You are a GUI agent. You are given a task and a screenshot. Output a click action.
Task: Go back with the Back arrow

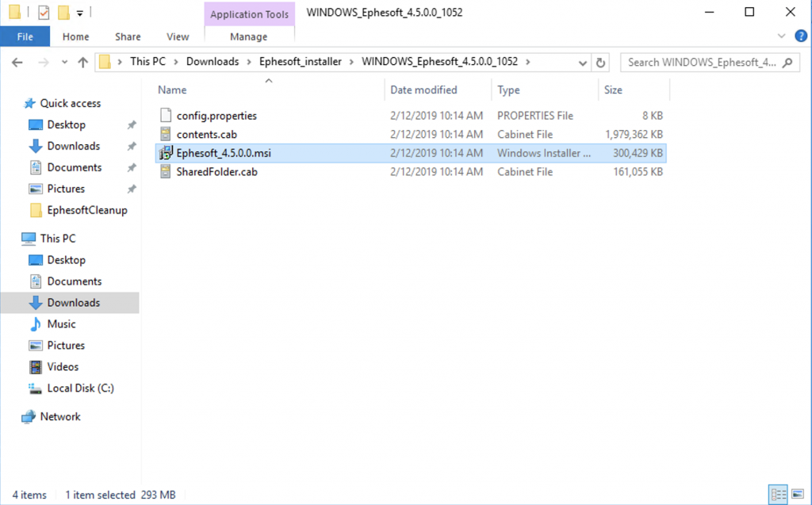(x=17, y=63)
